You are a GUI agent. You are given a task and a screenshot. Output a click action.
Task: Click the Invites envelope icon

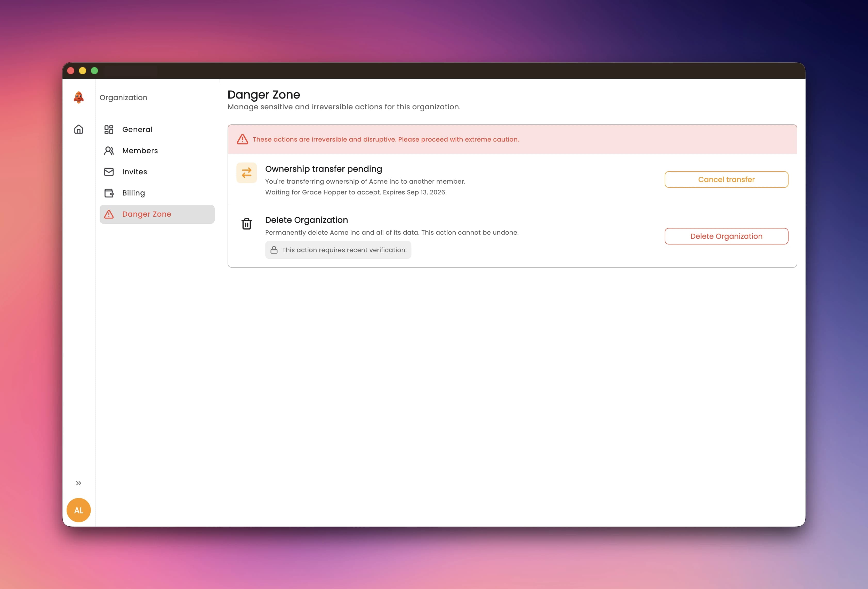(x=109, y=172)
